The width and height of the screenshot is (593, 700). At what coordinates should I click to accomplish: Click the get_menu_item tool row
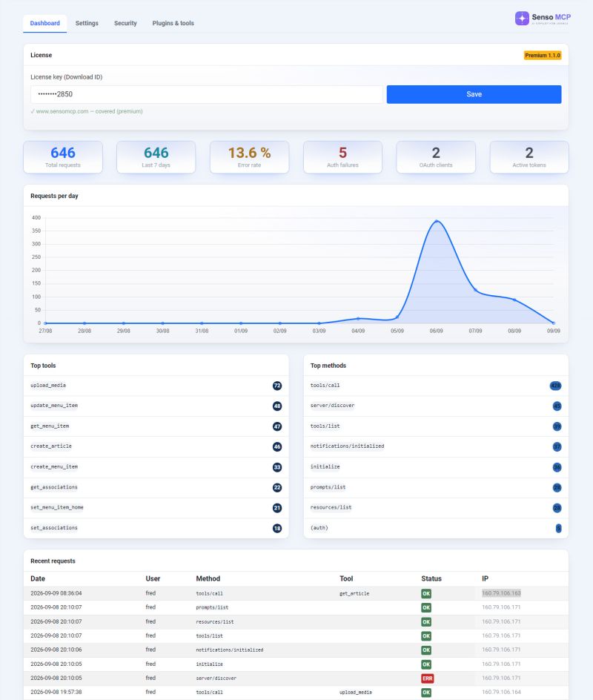[x=156, y=426]
